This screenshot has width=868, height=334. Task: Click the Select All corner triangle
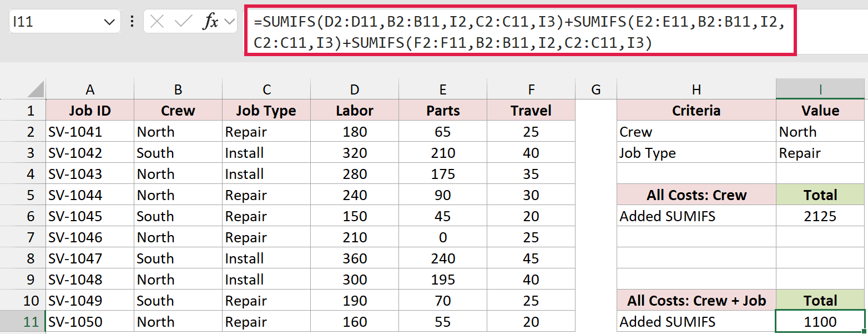35,89
